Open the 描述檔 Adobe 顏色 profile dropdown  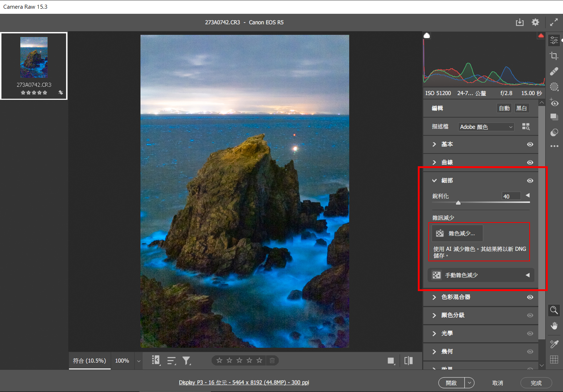pos(486,127)
